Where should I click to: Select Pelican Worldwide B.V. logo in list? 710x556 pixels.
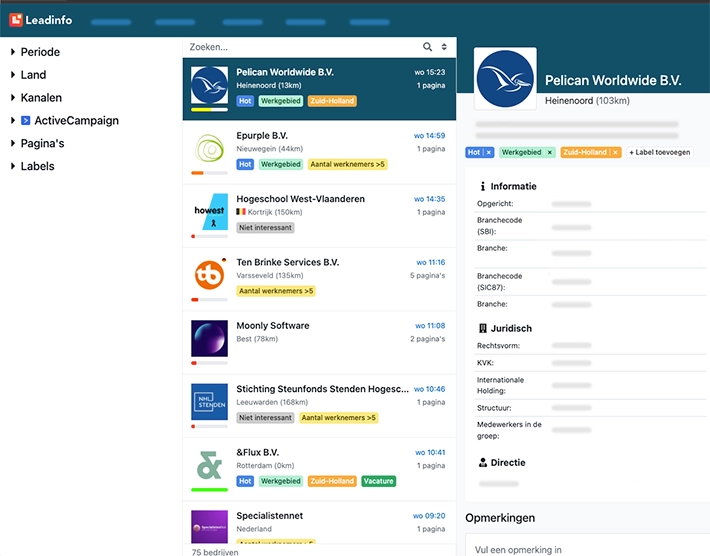(209, 85)
